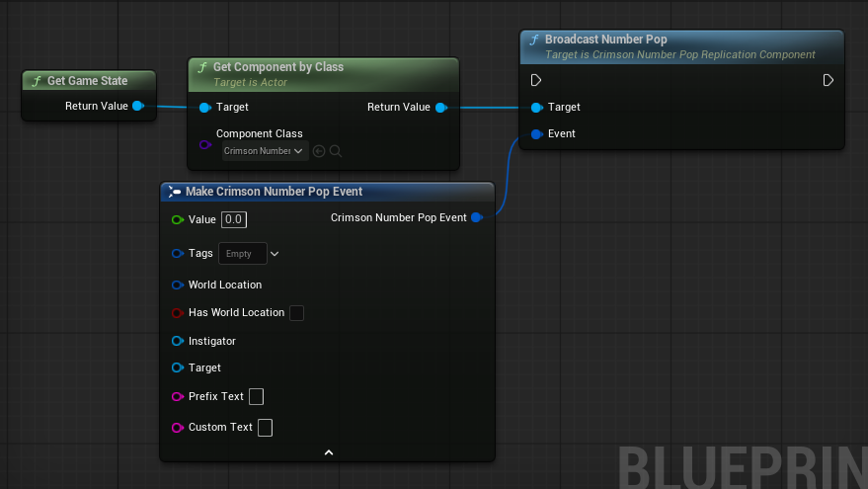Click 'Target is Actor' subtitle text
The height and width of the screenshot is (489, 868).
pyautogui.click(x=250, y=83)
